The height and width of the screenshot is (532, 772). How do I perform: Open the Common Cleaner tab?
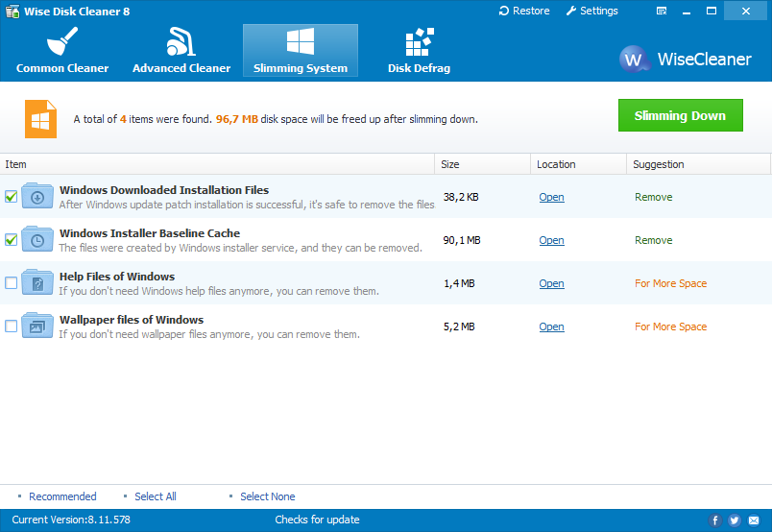pyautogui.click(x=62, y=50)
